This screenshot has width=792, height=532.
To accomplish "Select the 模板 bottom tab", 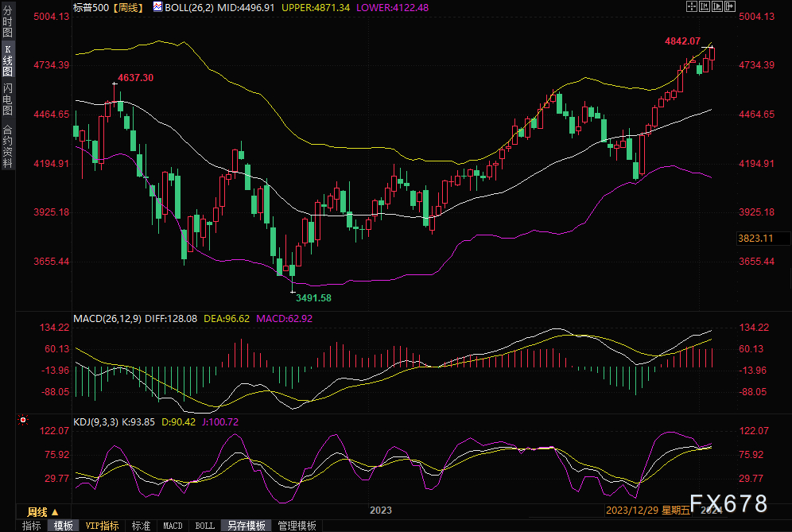I will click(x=63, y=526).
